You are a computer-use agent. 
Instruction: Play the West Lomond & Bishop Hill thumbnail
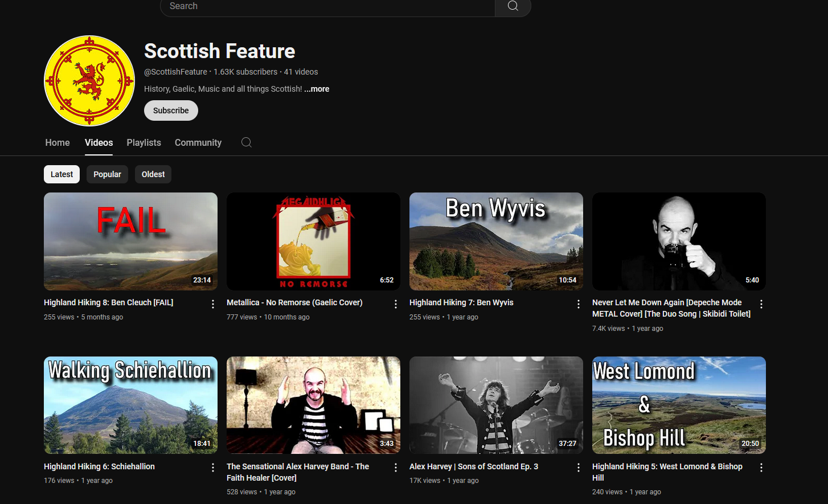point(679,405)
